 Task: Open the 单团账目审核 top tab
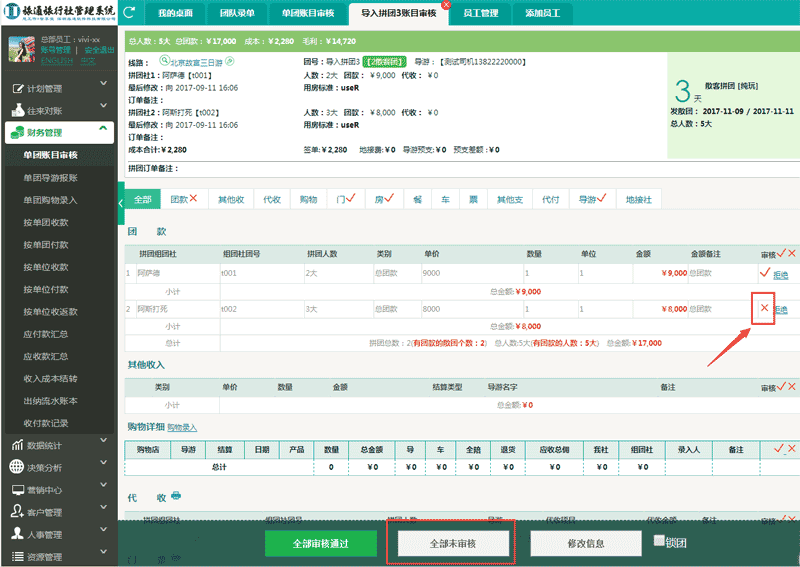coord(308,13)
